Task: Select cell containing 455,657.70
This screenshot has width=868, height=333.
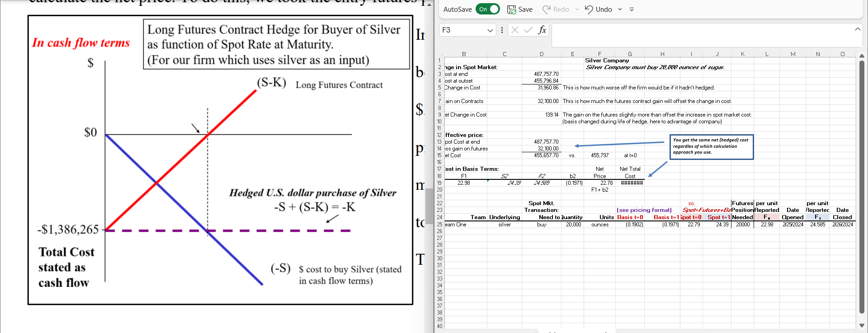Action: point(542,155)
